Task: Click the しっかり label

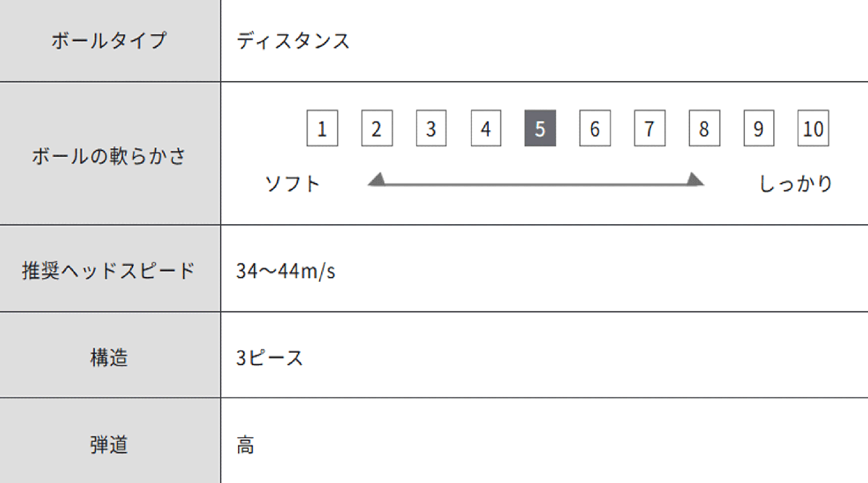Action: 796,184
